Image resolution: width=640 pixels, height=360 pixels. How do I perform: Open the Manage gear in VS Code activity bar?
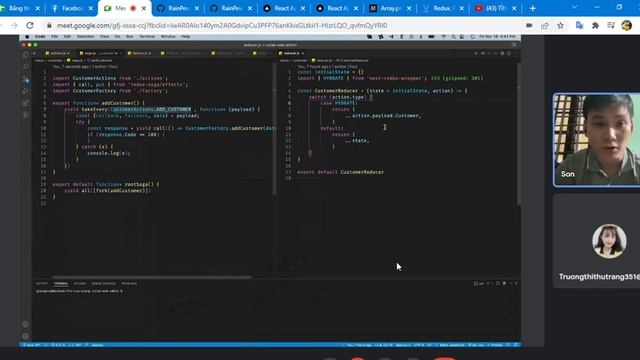click(x=25, y=336)
